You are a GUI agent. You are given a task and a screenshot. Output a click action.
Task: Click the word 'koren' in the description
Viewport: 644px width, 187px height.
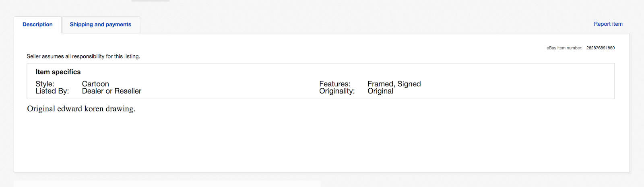94,109
